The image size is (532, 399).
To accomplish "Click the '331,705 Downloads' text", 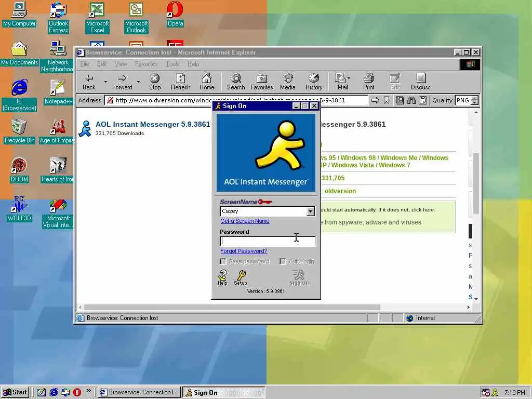I will (119, 134).
